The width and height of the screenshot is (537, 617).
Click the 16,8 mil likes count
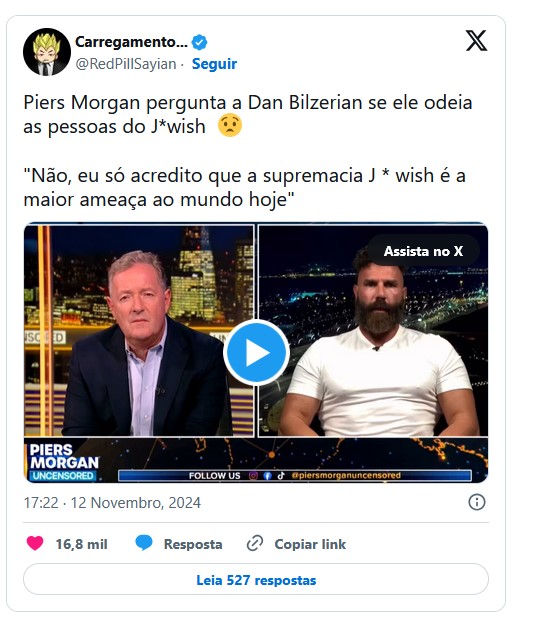[x=81, y=544]
